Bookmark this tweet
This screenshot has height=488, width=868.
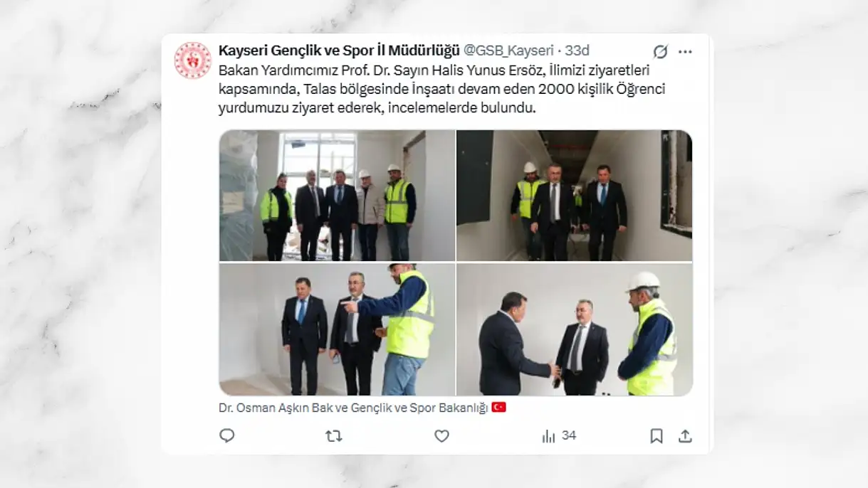657,436
